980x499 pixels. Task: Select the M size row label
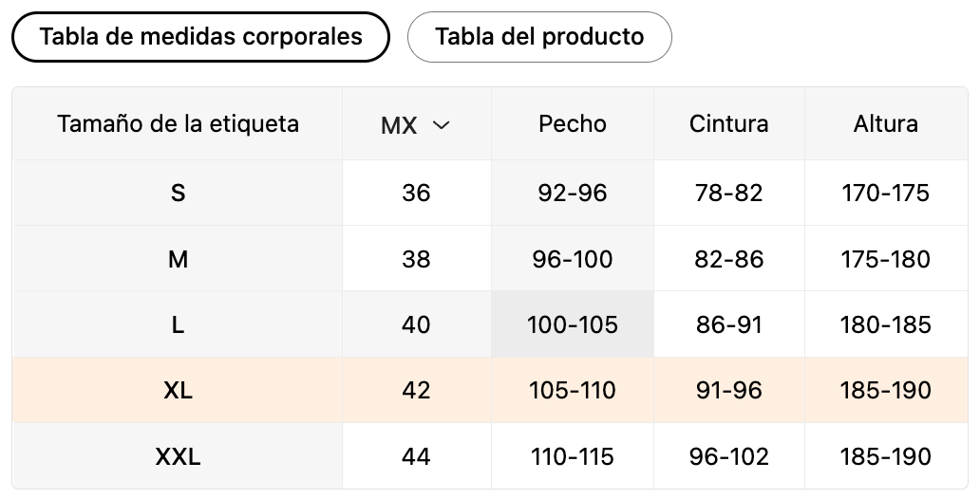[x=178, y=259]
